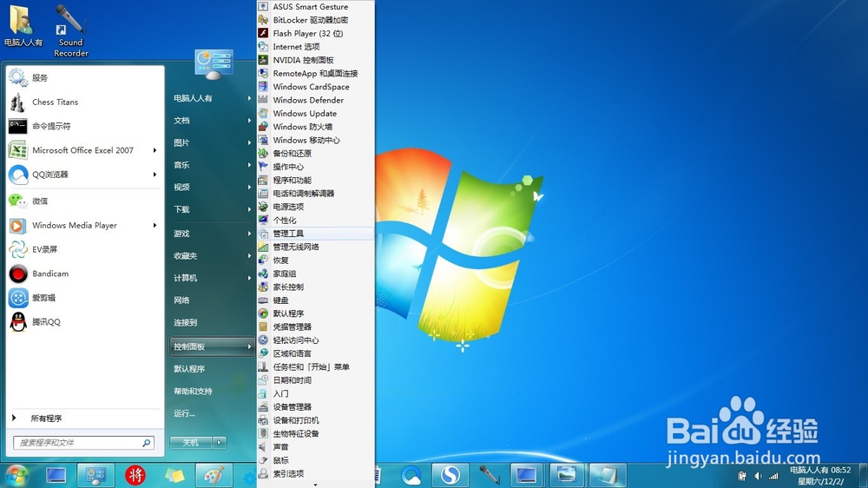868x488 pixels.
Task: Expand the 文档 submenu arrow
Action: click(x=249, y=121)
